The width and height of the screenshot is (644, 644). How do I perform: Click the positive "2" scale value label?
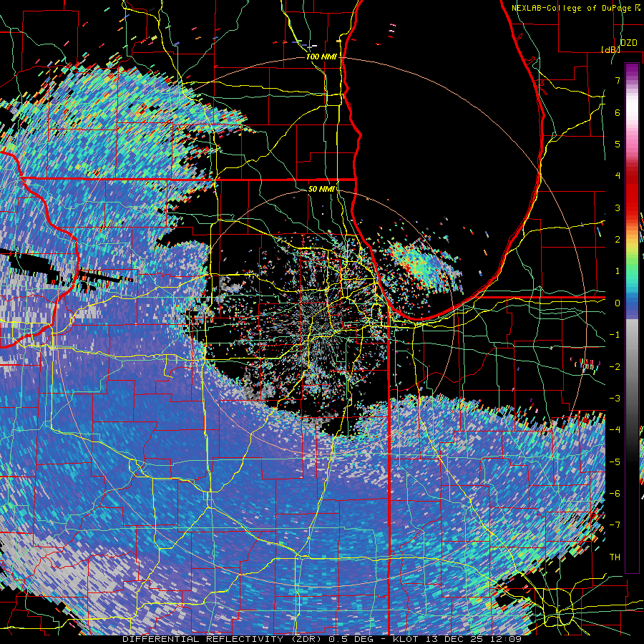click(x=618, y=240)
